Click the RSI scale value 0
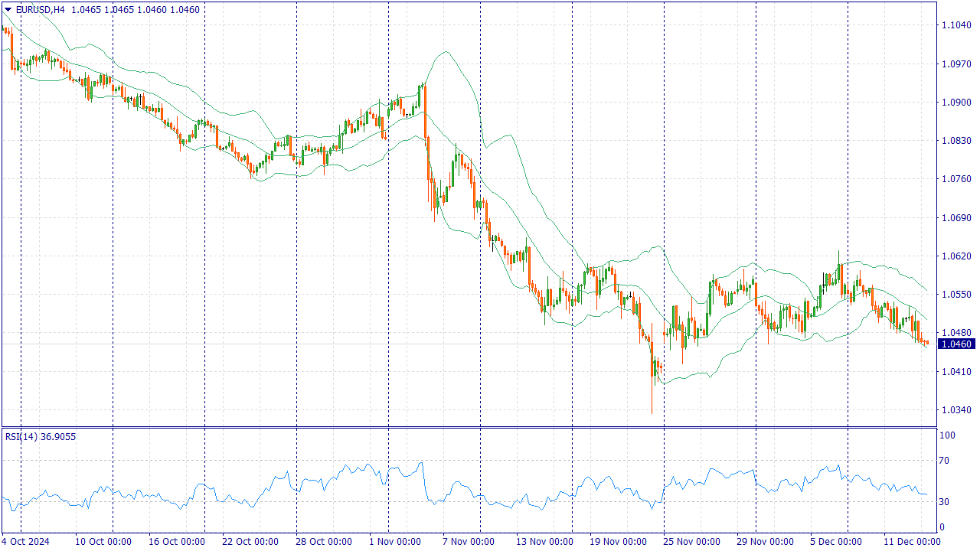This screenshot has width=980, height=551. (942, 527)
